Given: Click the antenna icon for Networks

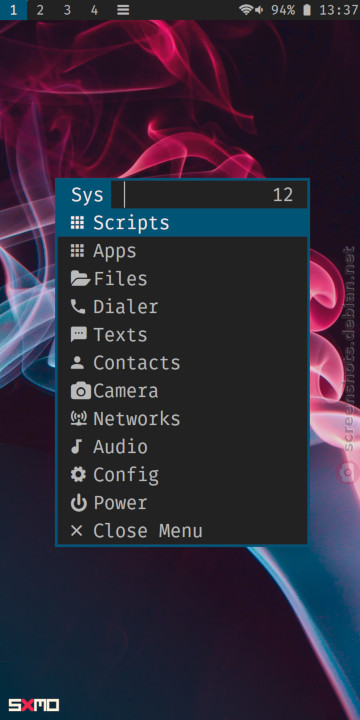Looking at the screenshot, I should click(x=78, y=419).
